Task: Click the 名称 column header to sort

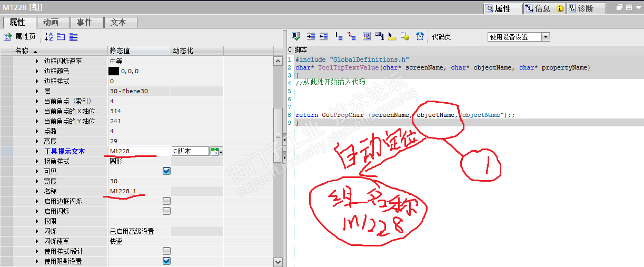Action: [60, 51]
